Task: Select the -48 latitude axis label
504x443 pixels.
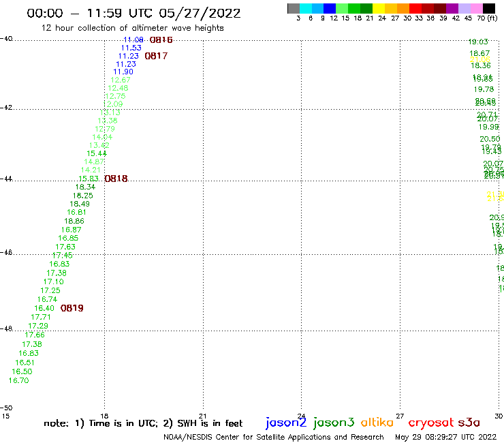Action: 6,329
